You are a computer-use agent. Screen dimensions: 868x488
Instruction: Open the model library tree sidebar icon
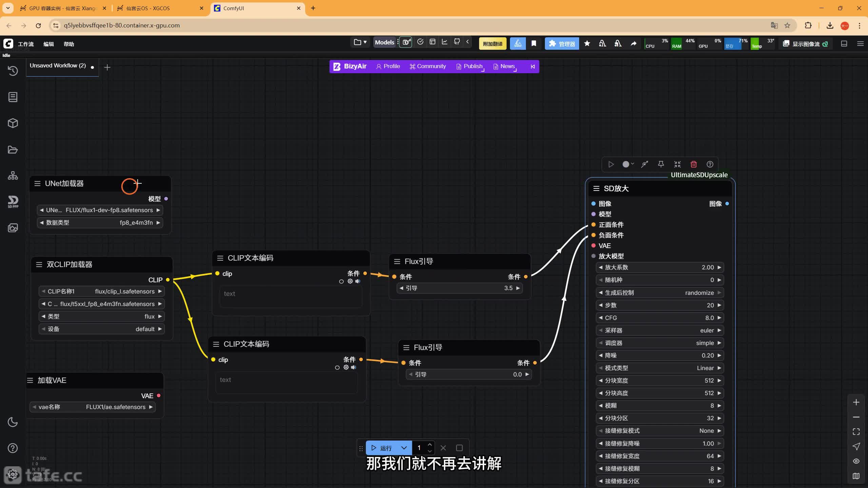pyautogui.click(x=13, y=176)
